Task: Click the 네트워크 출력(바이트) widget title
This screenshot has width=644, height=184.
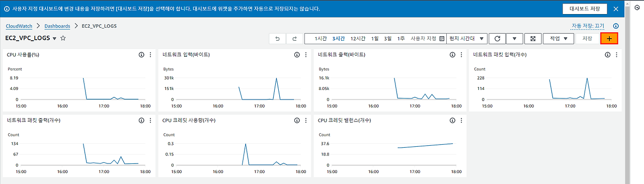Action: (342, 54)
